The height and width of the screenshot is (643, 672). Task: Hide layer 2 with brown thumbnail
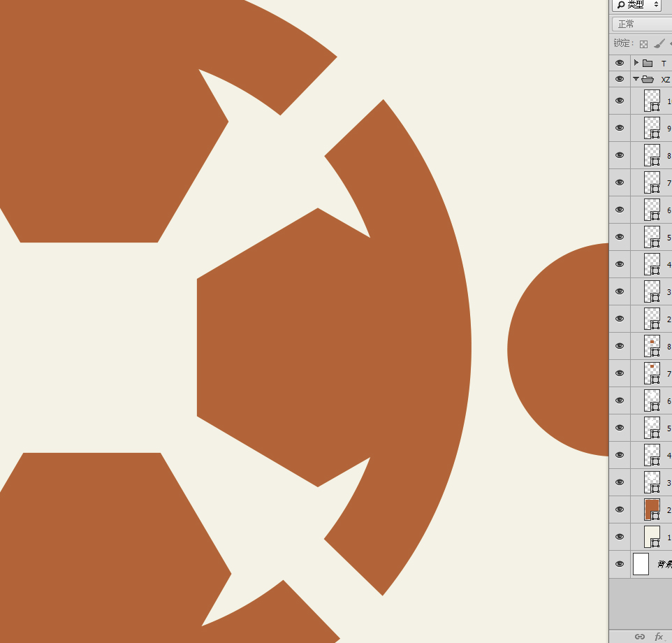[x=620, y=510]
